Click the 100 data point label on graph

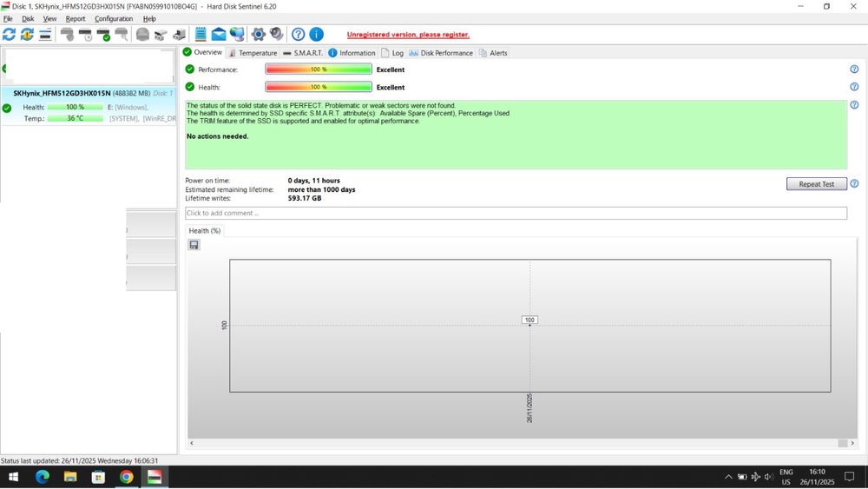[529, 320]
